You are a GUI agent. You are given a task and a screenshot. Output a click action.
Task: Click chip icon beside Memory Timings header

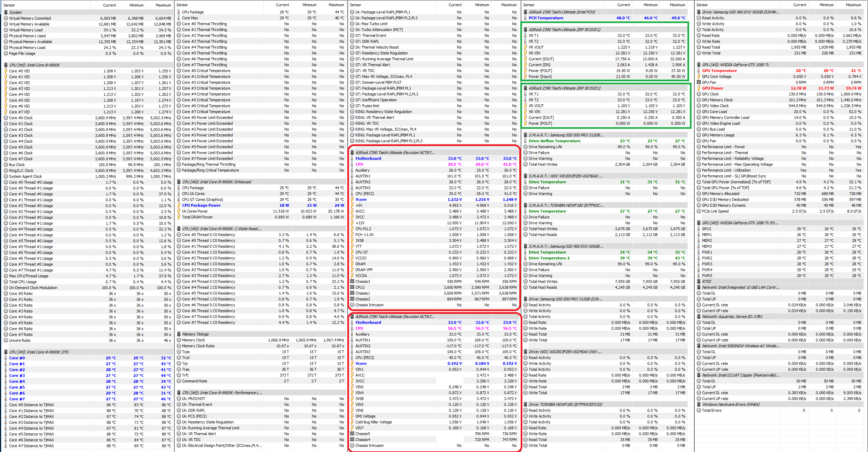179,334
